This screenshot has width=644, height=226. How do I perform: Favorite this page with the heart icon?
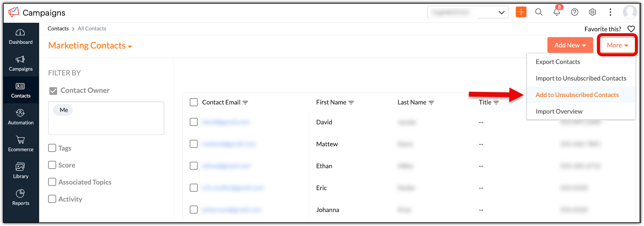click(631, 29)
